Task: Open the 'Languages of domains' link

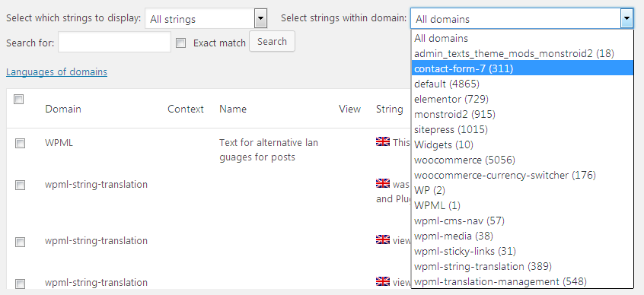Action: pos(56,71)
